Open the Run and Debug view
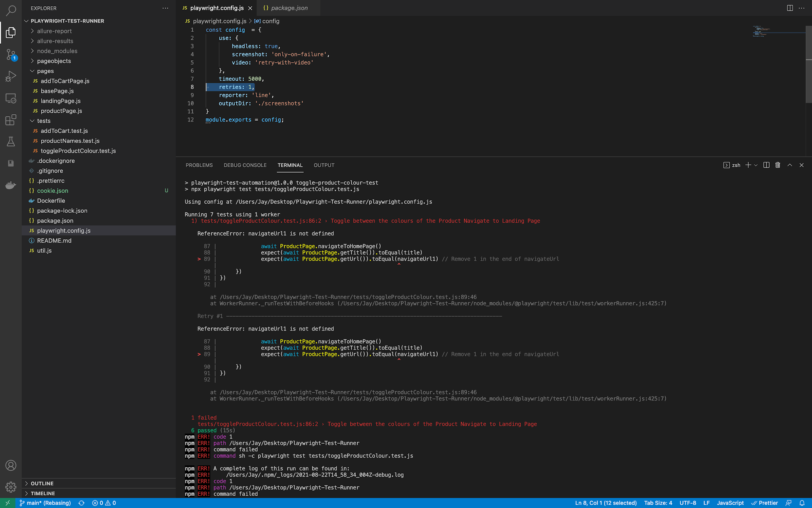This screenshot has height=508, width=812. coord(11,76)
